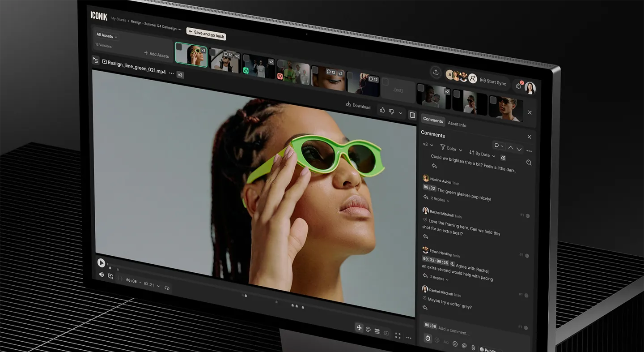644x352 pixels.
Task: Click the share upload icon
Action: [x=436, y=72]
